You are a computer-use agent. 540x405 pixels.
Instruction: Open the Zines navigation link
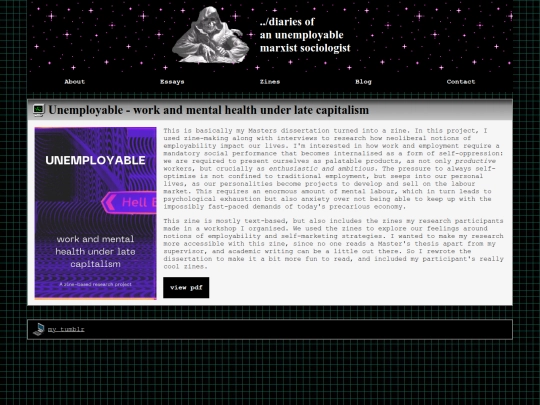click(270, 82)
